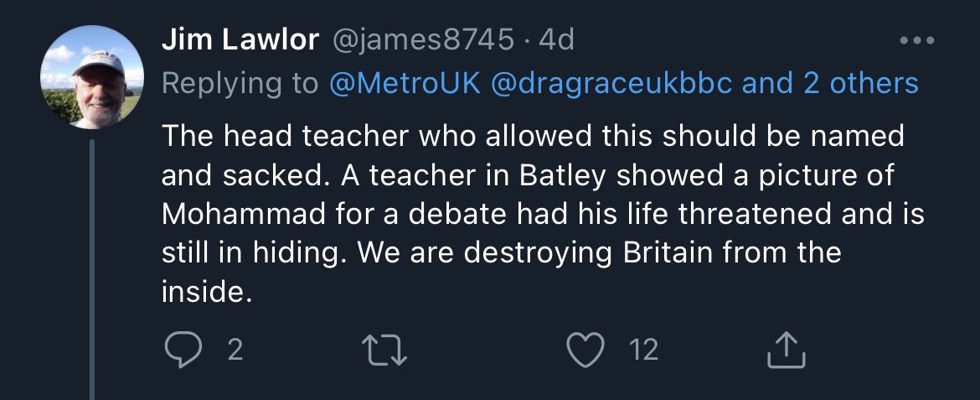Image resolution: width=980 pixels, height=400 pixels.
Task: Tap the share upload icon
Action: [x=786, y=350]
